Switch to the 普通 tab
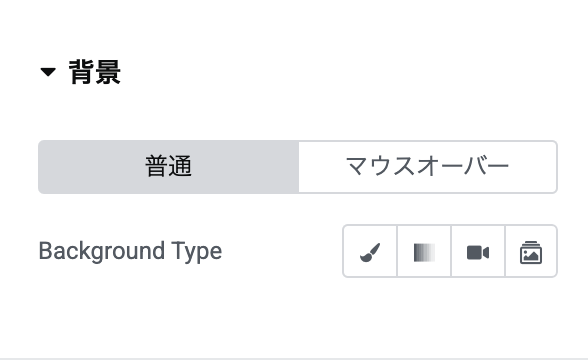This screenshot has width=588, height=360. [169, 167]
